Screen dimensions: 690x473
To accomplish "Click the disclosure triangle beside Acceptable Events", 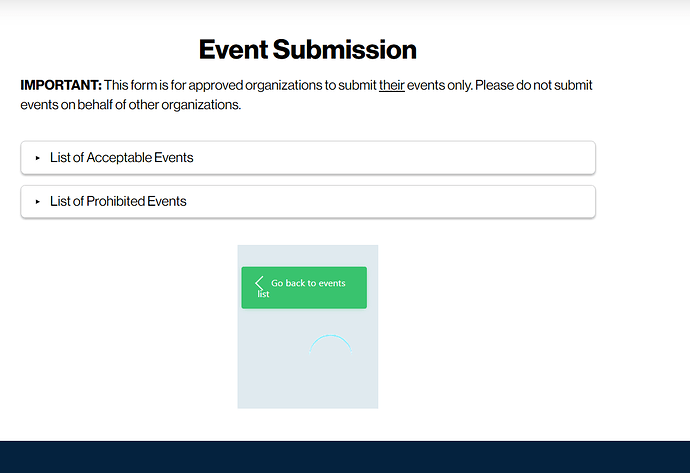I will (x=37, y=158).
